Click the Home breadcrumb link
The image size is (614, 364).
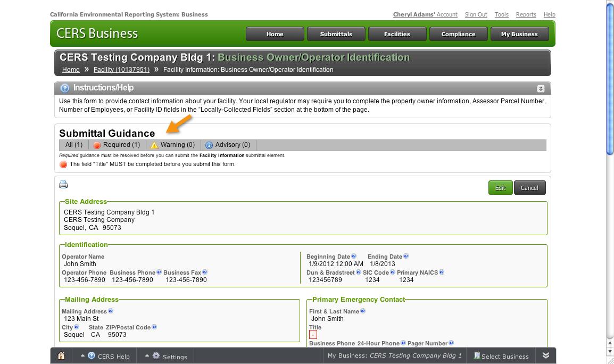click(x=71, y=70)
